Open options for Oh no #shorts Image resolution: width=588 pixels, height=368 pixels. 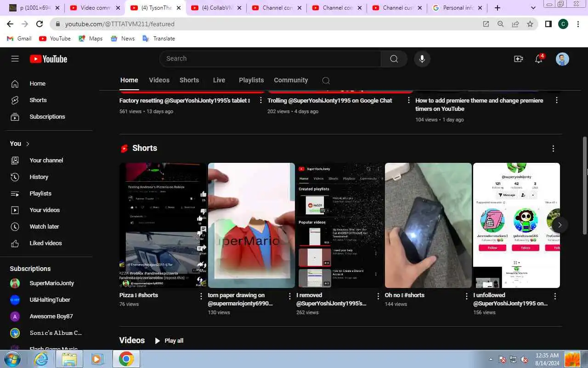[x=466, y=296]
